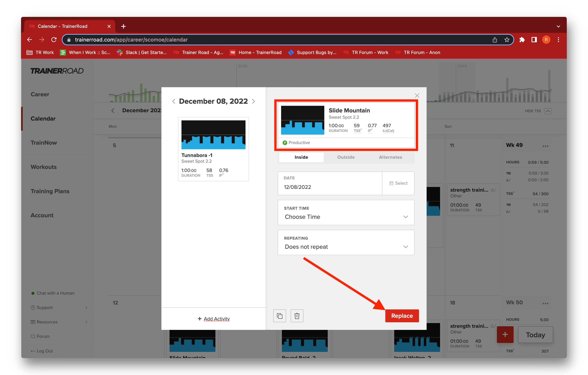Click the Replace button
This screenshot has height=375, width=588.
tap(402, 316)
